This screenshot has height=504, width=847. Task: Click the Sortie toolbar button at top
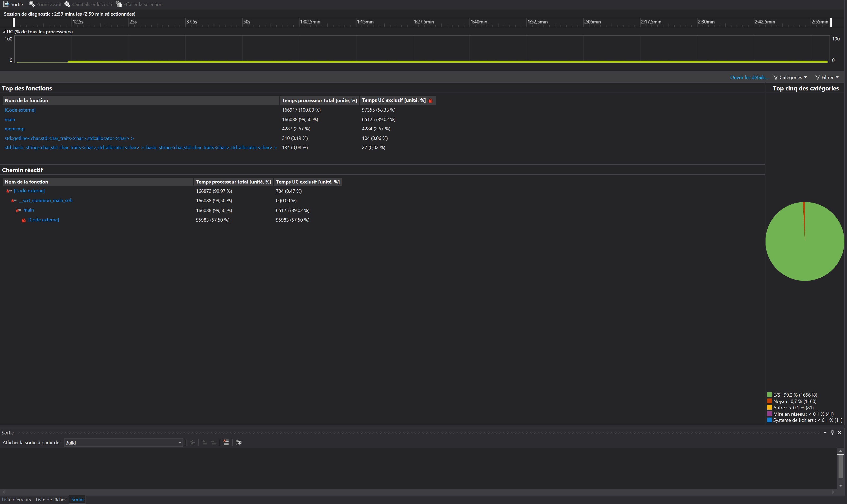13,4
